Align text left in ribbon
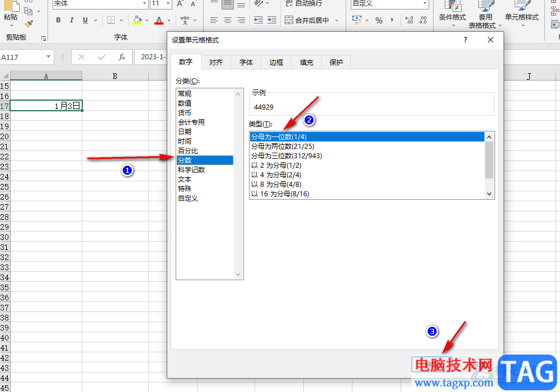 (214, 20)
